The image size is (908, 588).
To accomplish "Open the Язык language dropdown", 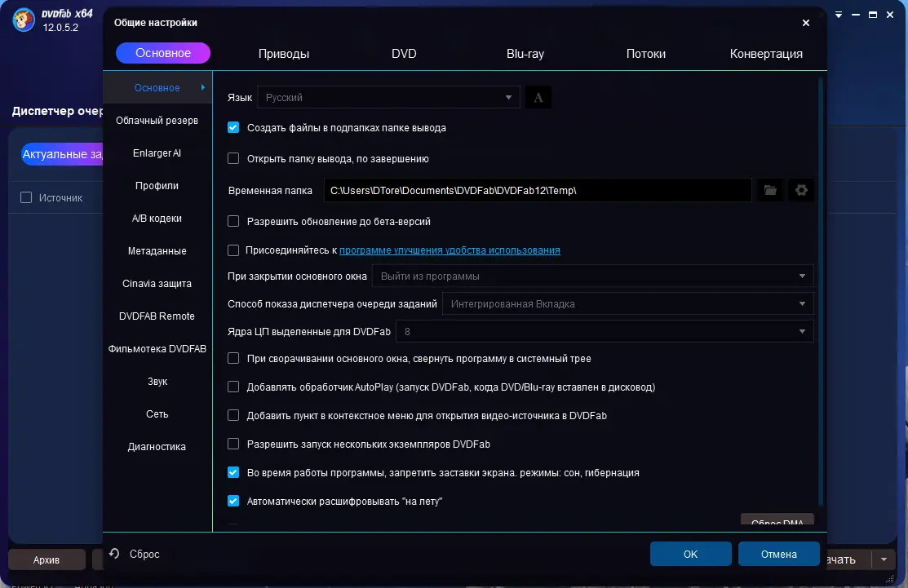I will pos(388,97).
